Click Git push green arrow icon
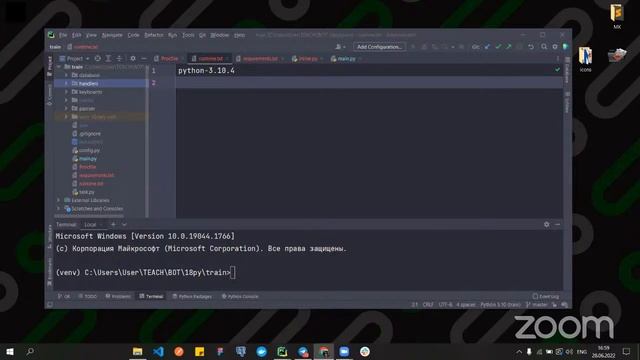640x360 pixels. 509,47
